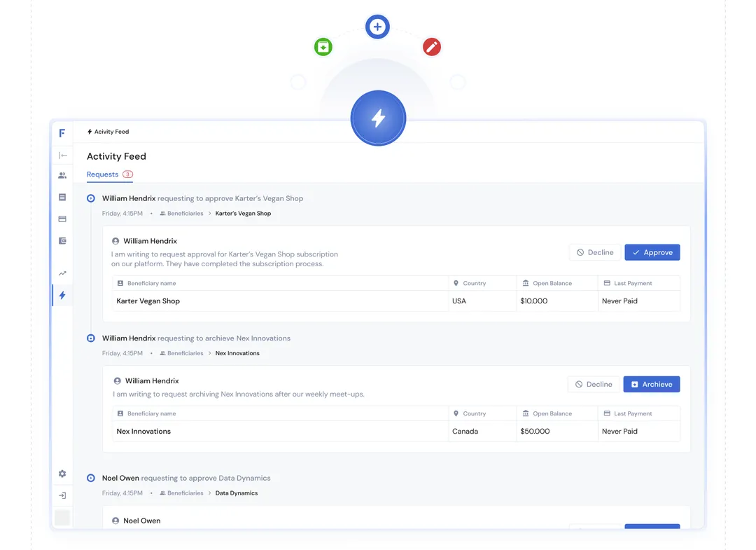
Task: Collapse the sidebar with arrow icon
Action: [x=63, y=156]
